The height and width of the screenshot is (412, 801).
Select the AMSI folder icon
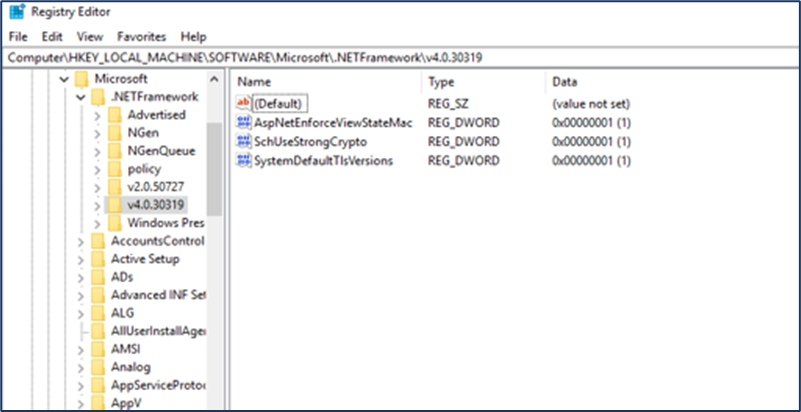click(98, 349)
